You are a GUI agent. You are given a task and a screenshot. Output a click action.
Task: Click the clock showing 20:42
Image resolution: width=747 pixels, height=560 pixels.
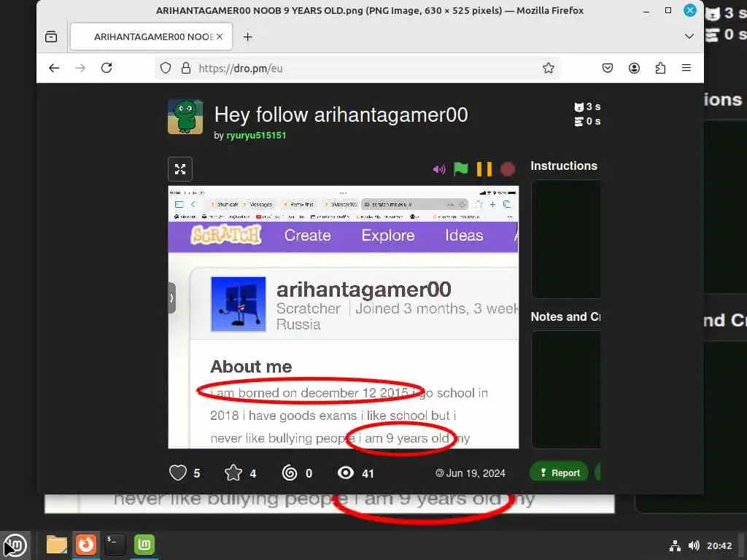[x=719, y=545]
